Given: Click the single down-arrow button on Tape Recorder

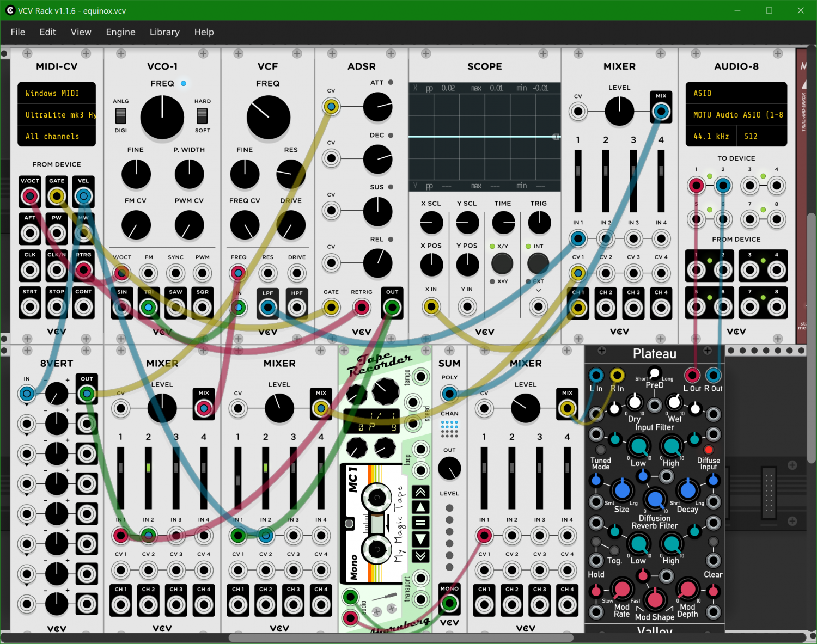Looking at the screenshot, I should point(420,539).
